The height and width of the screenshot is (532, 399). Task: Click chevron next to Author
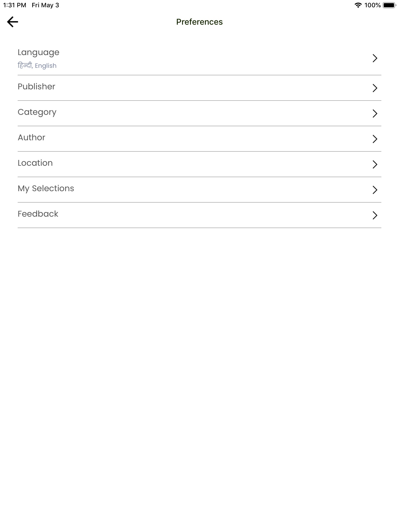tap(375, 139)
